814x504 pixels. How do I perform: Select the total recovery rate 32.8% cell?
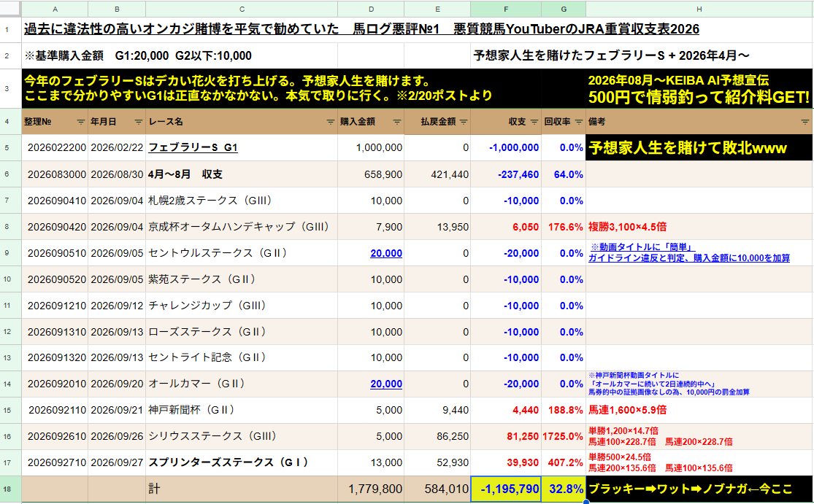pos(564,489)
